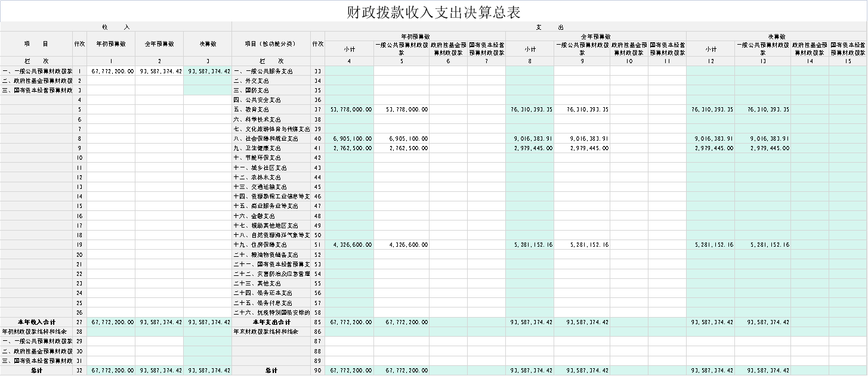Viewport: 868px width, 376px height.
Task: Select the 四、公共安全支出 cell
Action: (x=271, y=100)
